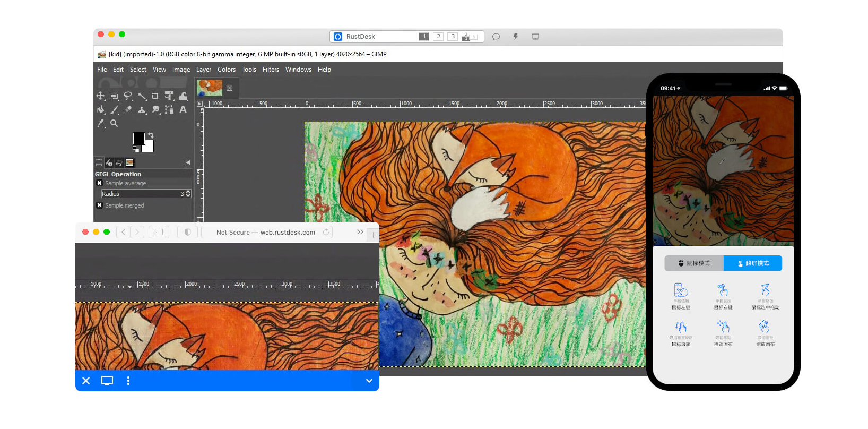Close the web client remote session with X
The width and height of the screenshot is (868, 429).
(86, 381)
